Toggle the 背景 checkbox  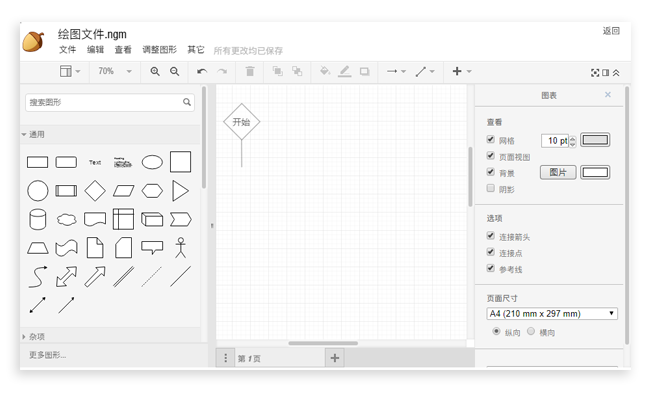490,172
